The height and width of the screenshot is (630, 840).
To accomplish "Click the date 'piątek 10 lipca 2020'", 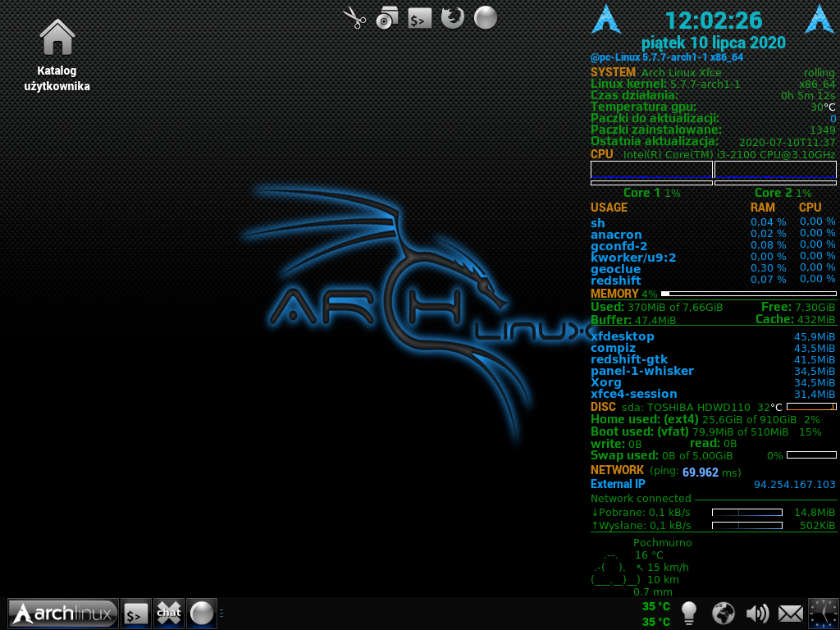I will click(713, 43).
